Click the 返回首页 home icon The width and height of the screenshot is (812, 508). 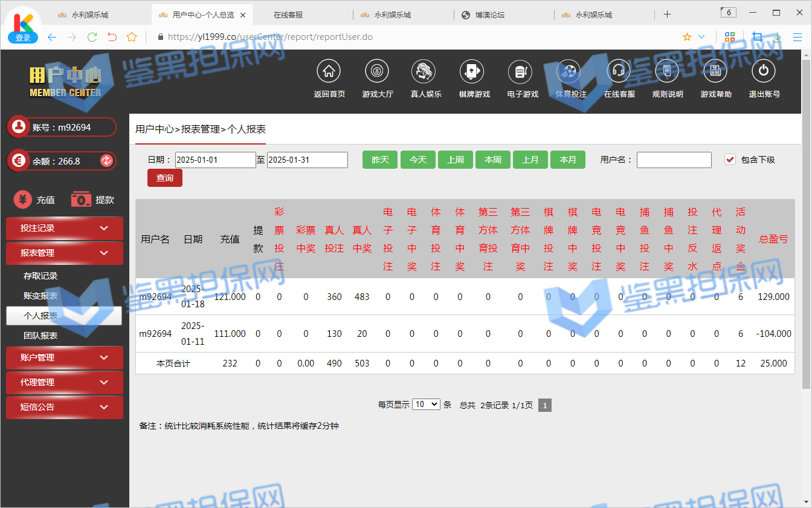pyautogui.click(x=329, y=72)
